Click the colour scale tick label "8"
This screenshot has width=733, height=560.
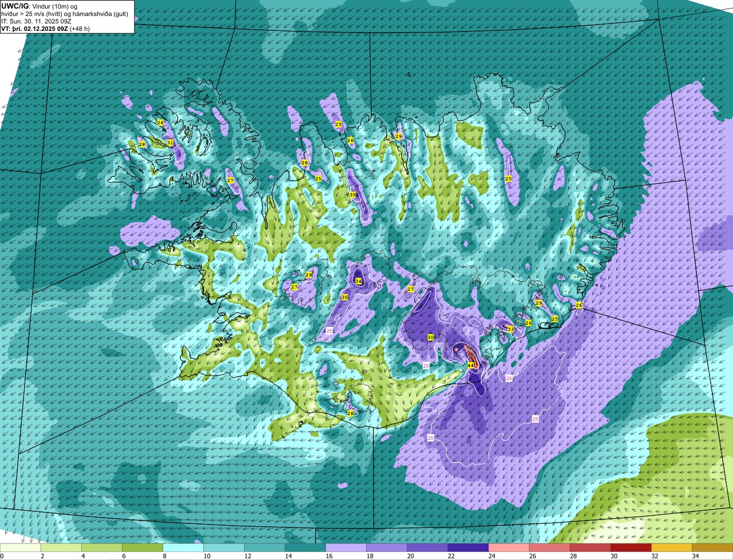pyautogui.click(x=164, y=556)
